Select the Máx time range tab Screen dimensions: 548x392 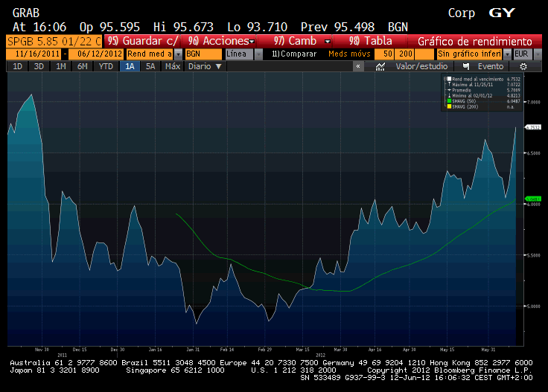tap(173, 66)
